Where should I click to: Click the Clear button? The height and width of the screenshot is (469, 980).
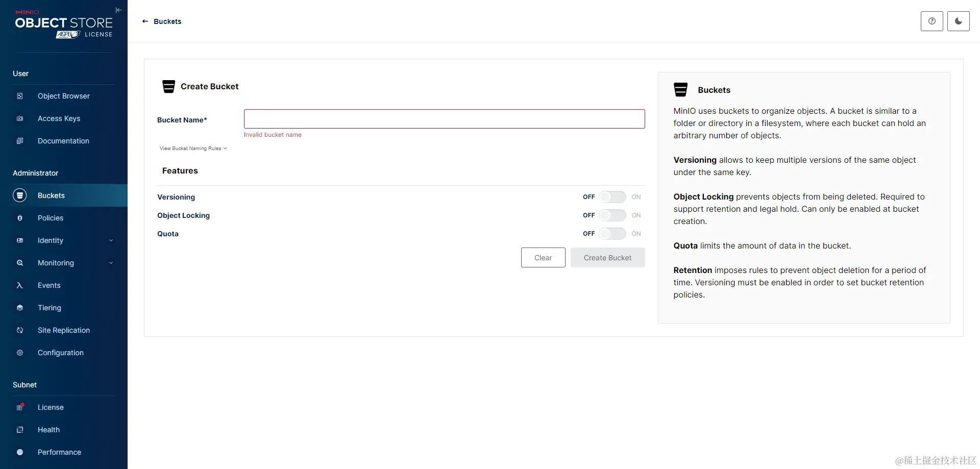(543, 258)
